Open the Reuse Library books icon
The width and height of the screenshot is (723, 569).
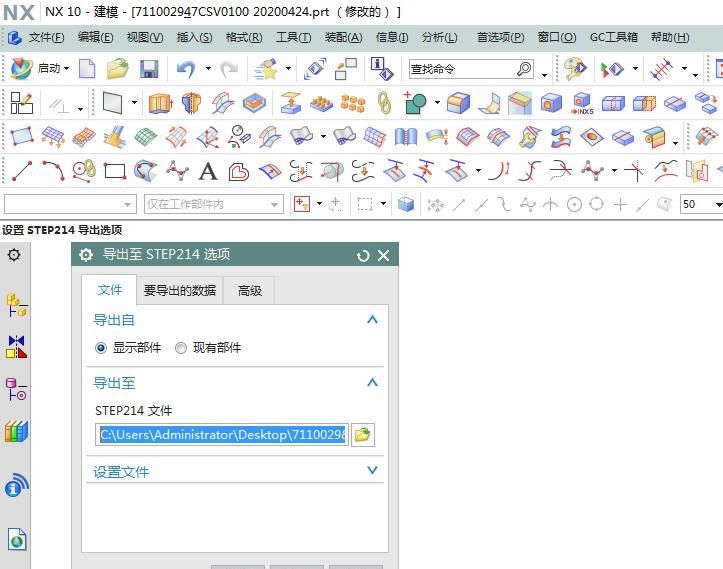[x=17, y=432]
